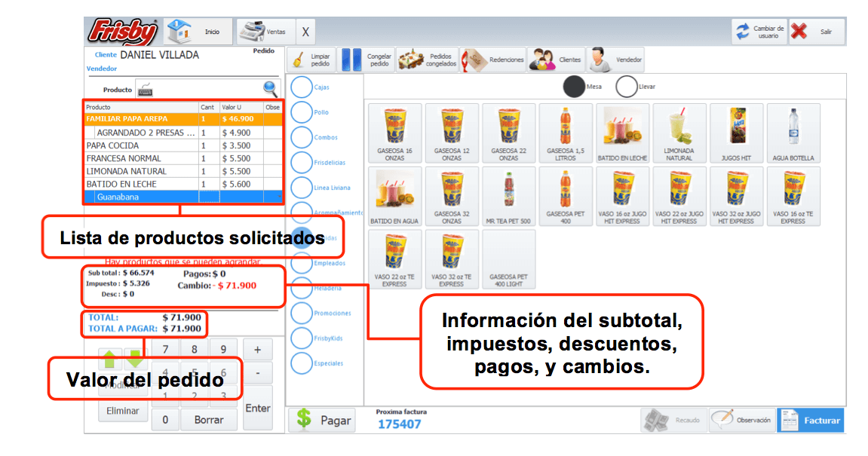The width and height of the screenshot is (868, 456).
Task: Add Vaso 22 oz Jugo Hit Express
Action: pos(679,197)
